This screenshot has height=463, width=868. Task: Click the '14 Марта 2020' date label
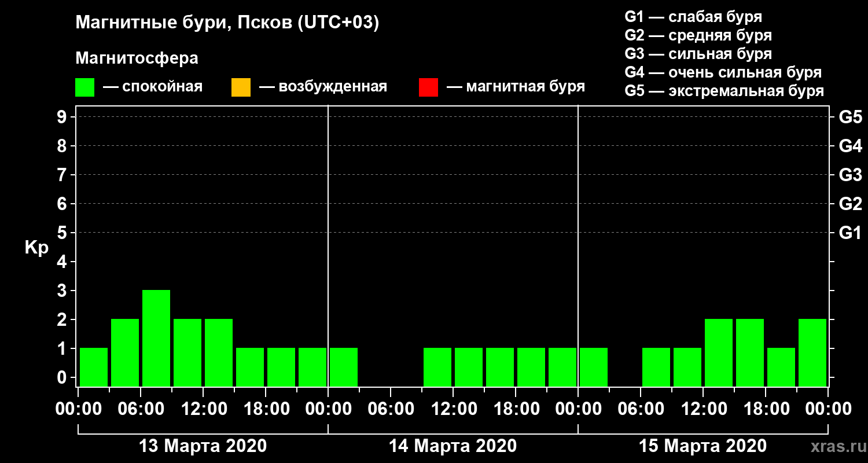pyautogui.click(x=453, y=446)
